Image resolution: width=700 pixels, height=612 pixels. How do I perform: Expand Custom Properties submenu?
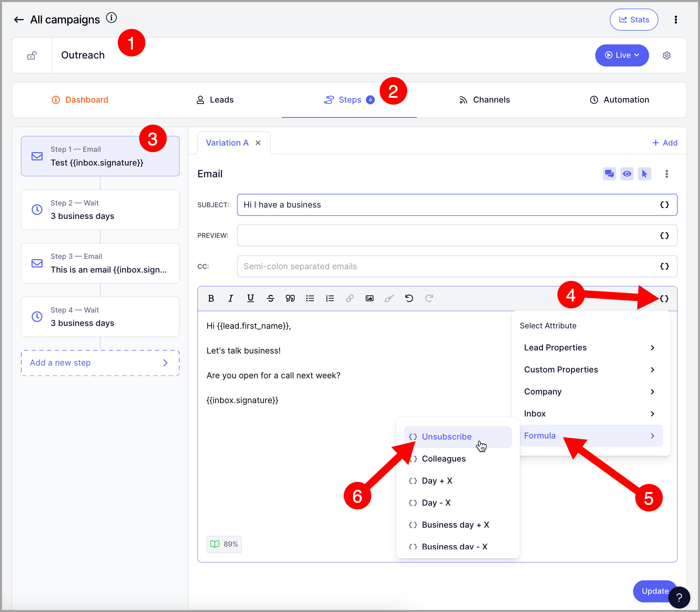click(x=591, y=370)
